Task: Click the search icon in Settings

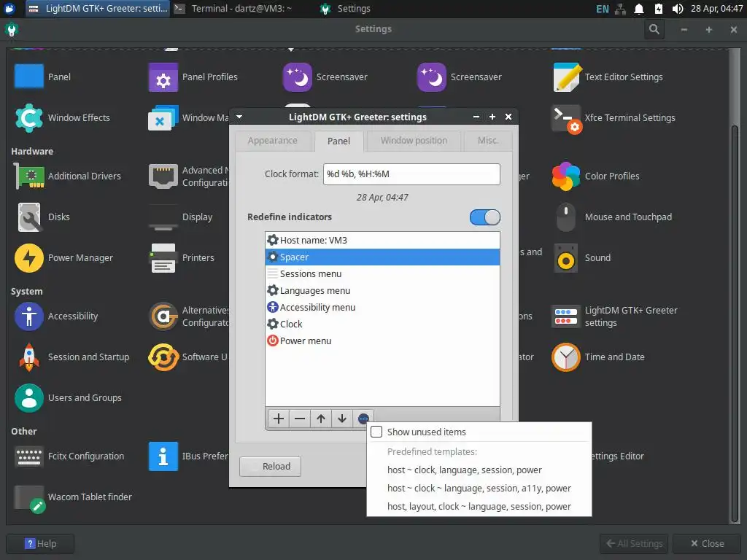Action: (x=654, y=29)
